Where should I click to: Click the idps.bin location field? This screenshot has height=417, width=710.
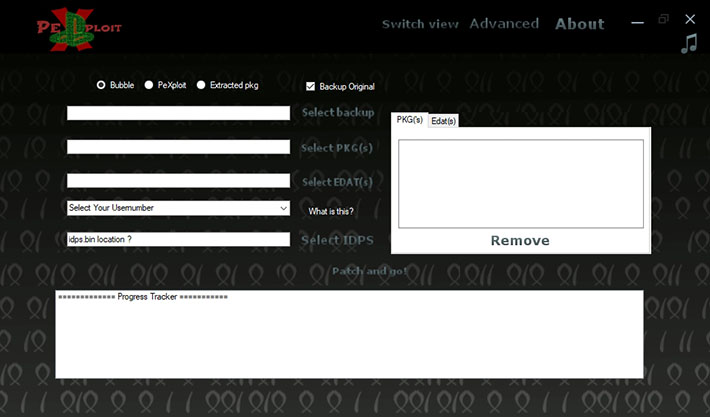coord(178,240)
